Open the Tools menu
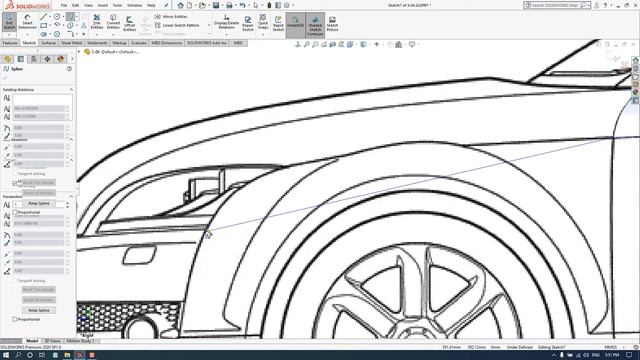The height and width of the screenshot is (360, 640). pyautogui.click(x=117, y=5)
